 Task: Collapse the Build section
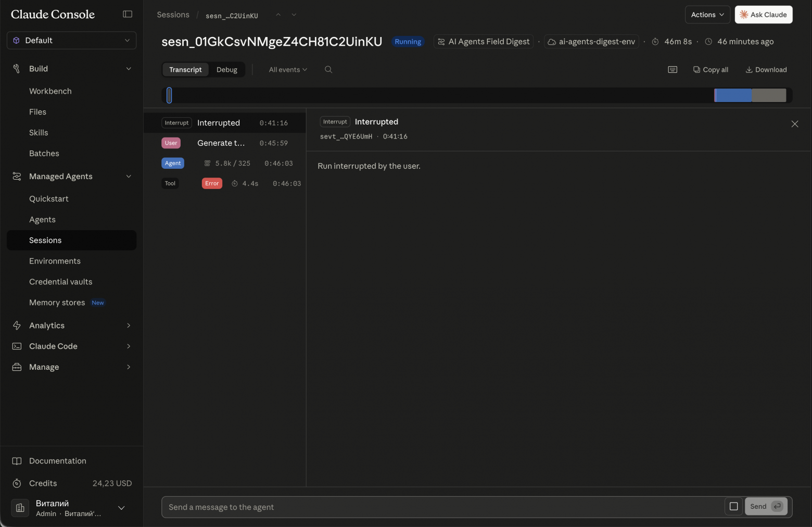129,69
